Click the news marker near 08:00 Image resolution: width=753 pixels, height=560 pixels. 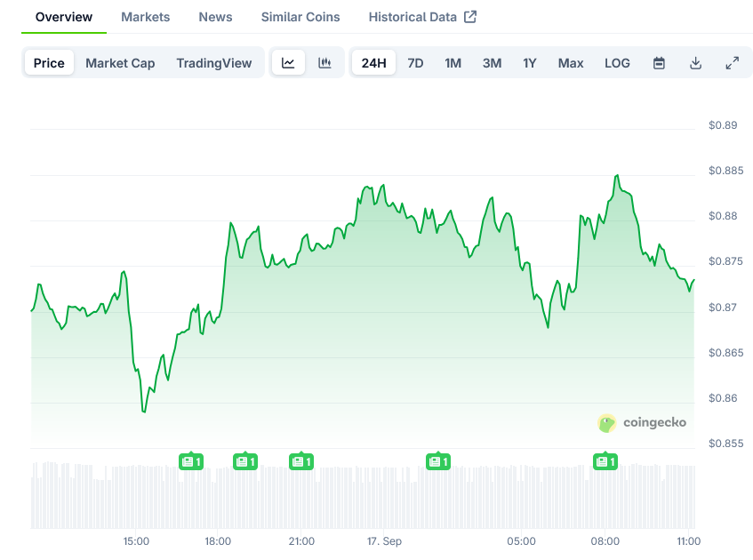(605, 461)
